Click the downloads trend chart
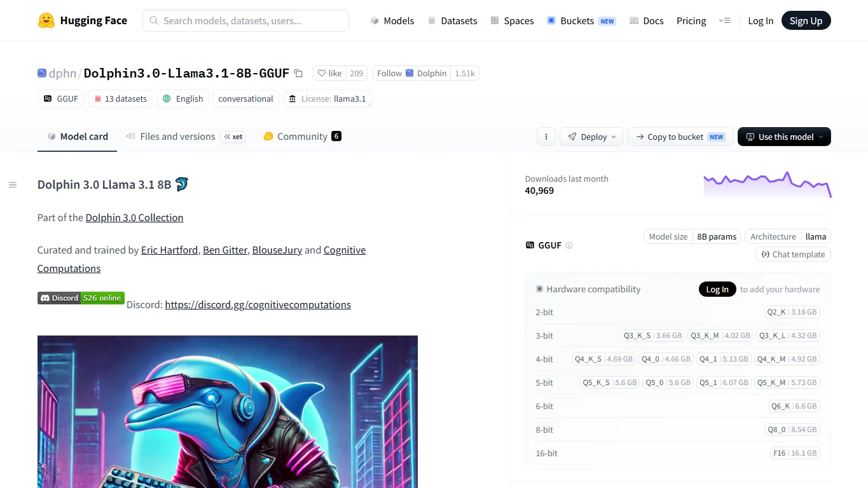The height and width of the screenshot is (488, 868). pyautogui.click(x=768, y=184)
